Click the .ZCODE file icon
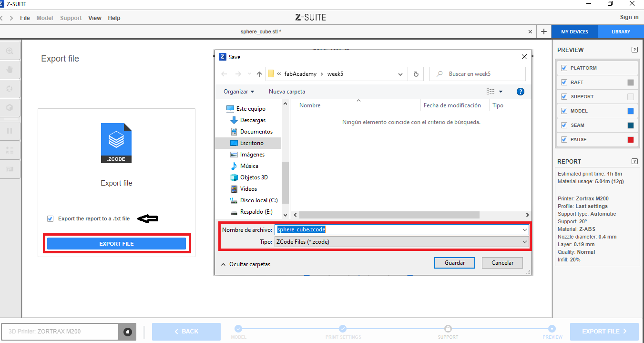This screenshot has width=644, height=343. 116,143
